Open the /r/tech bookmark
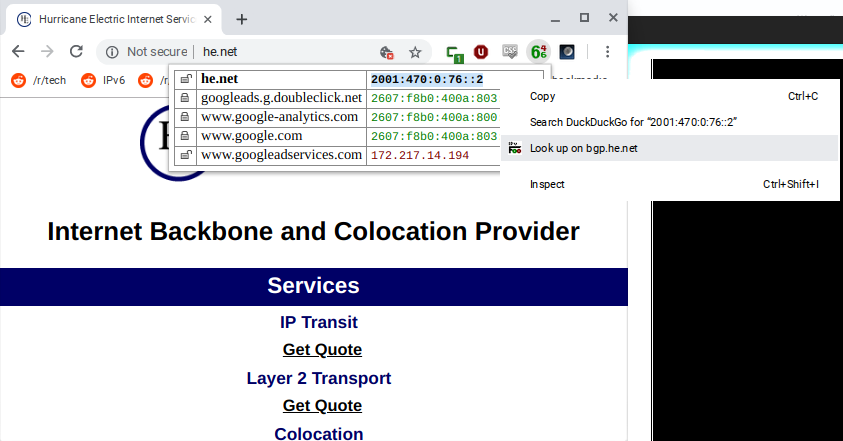This screenshot has width=843, height=441. (x=39, y=81)
